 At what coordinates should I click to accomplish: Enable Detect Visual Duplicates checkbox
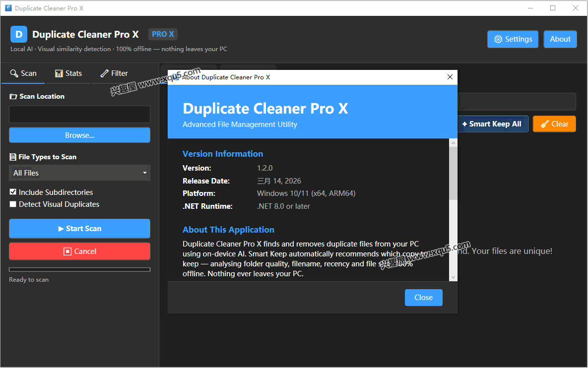(13, 204)
